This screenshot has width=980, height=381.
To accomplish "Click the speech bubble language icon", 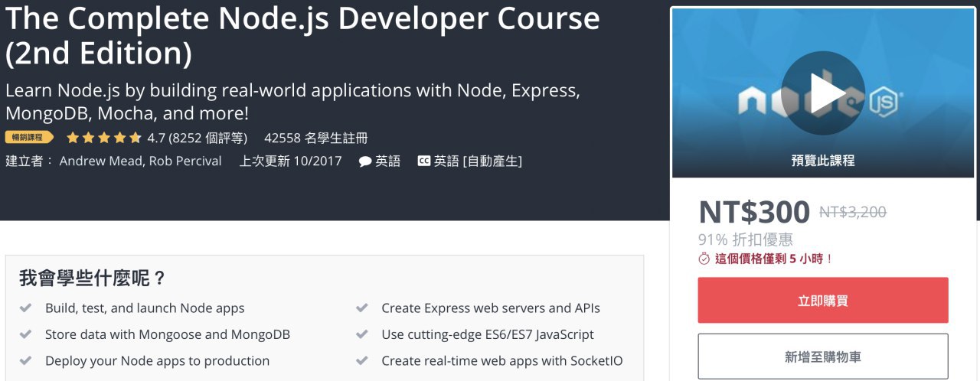I will point(365,161).
